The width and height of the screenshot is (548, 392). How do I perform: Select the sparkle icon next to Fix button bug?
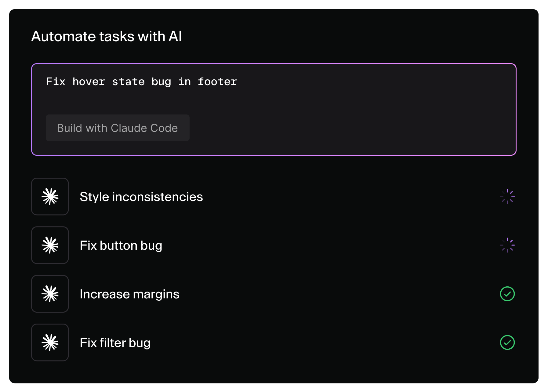pyautogui.click(x=50, y=245)
